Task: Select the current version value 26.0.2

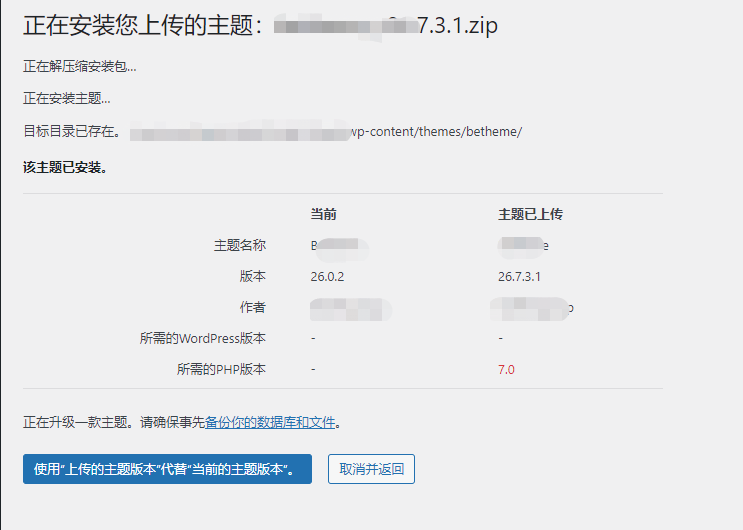Action: (x=327, y=276)
